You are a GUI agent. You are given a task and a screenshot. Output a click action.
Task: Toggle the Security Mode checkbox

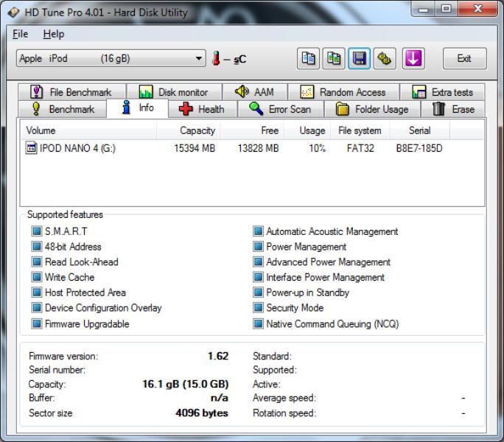tap(258, 308)
